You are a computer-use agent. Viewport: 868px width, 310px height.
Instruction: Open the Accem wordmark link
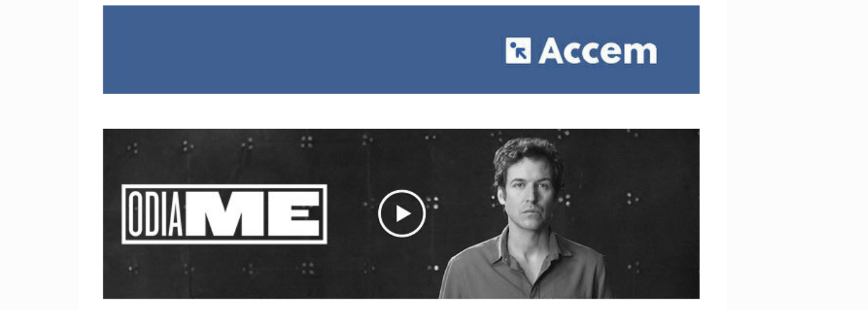click(x=598, y=51)
